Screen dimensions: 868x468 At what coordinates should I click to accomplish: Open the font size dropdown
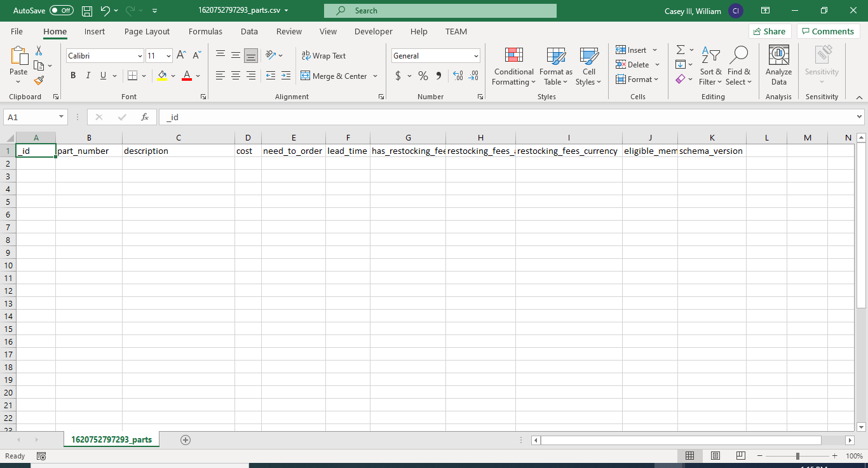pos(168,56)
